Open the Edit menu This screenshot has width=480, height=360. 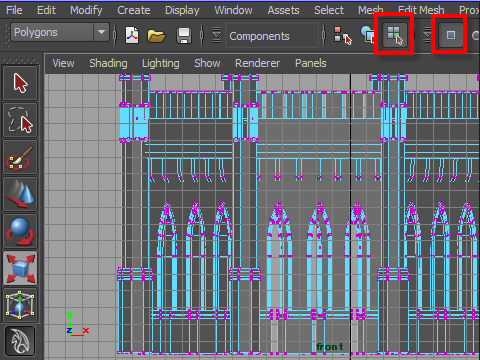(46, 10)
